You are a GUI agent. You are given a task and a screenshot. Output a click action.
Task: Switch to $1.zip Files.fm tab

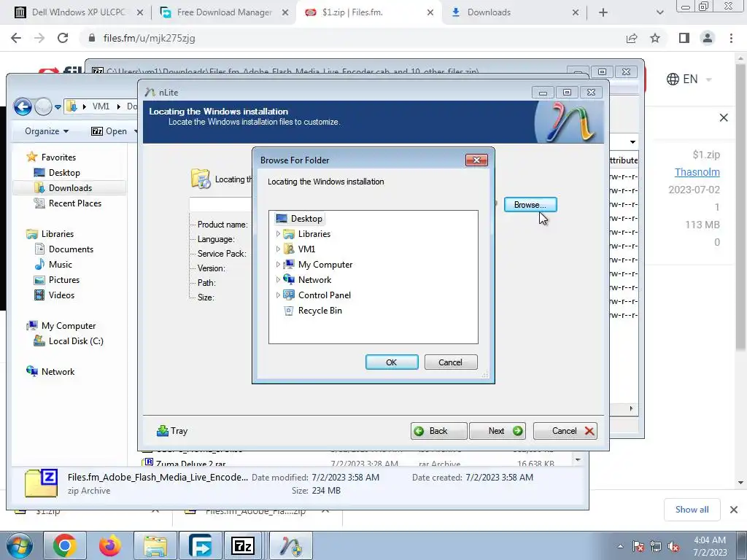tap(369, 12)
